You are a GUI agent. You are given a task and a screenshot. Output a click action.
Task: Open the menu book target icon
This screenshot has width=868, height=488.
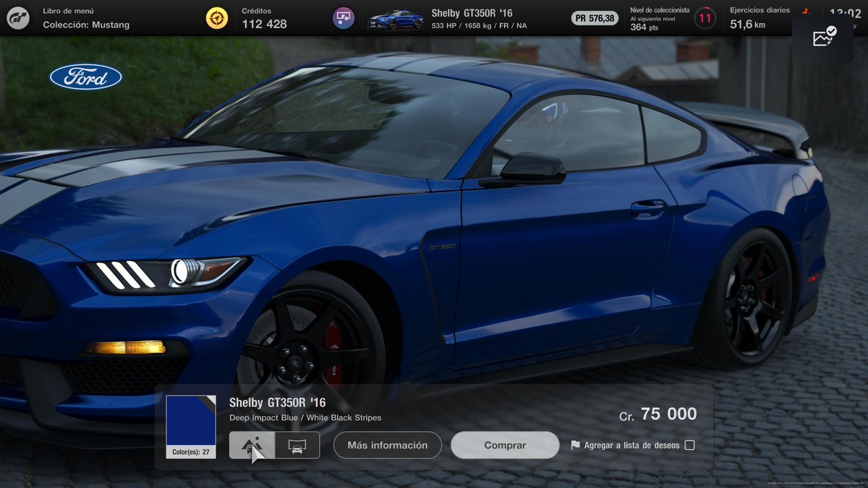coord(217,18)
